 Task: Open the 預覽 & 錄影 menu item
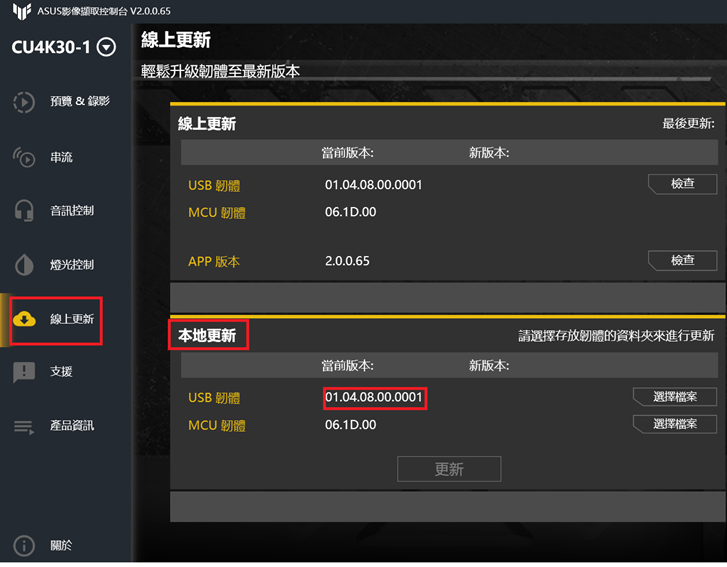[80, 101]
